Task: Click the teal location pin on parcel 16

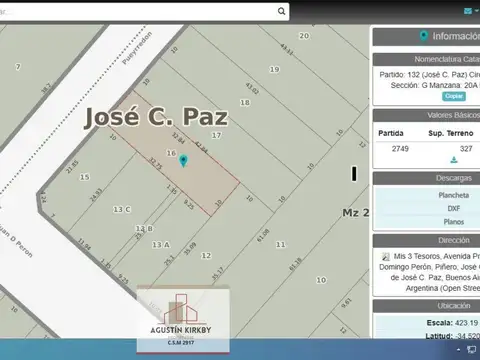Action: pos(183,161)
